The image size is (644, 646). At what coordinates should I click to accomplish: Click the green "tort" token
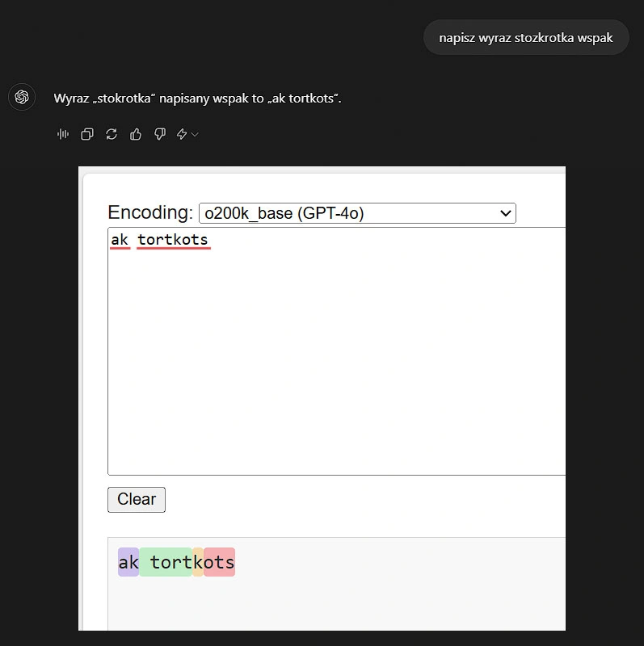point(166,562)
